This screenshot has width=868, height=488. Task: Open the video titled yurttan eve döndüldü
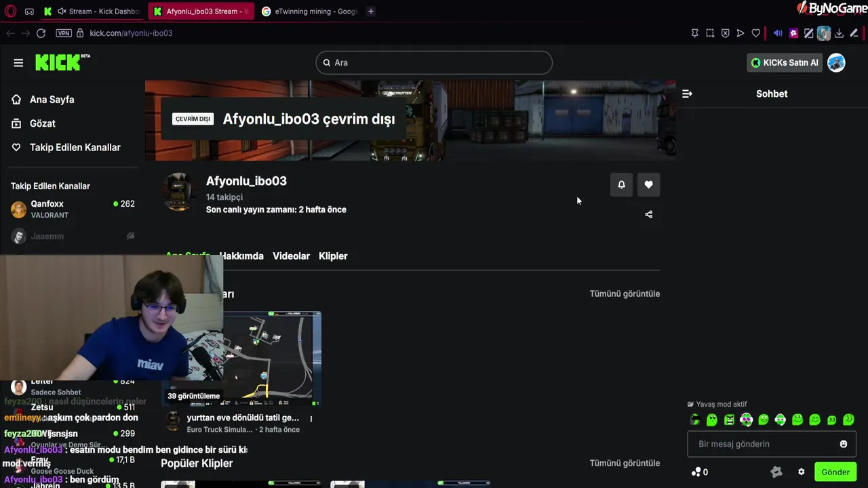(243, 418)
